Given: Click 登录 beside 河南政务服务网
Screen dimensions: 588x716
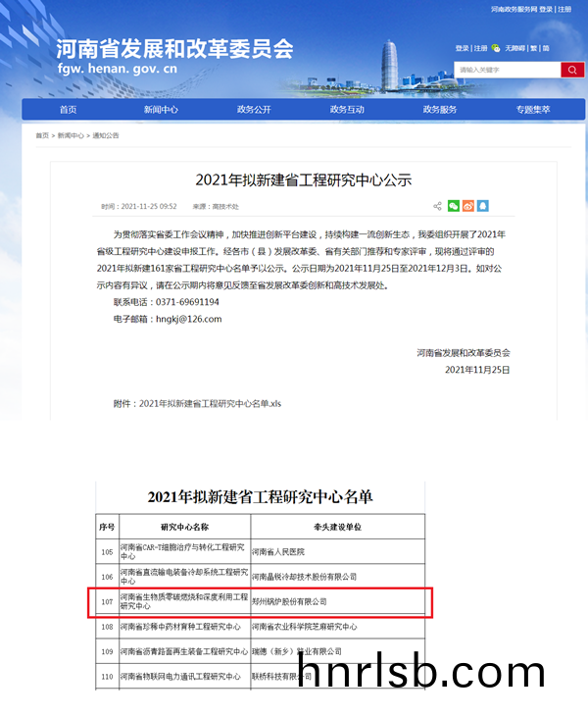Looking at the screenshot, I should click(546, 9).
